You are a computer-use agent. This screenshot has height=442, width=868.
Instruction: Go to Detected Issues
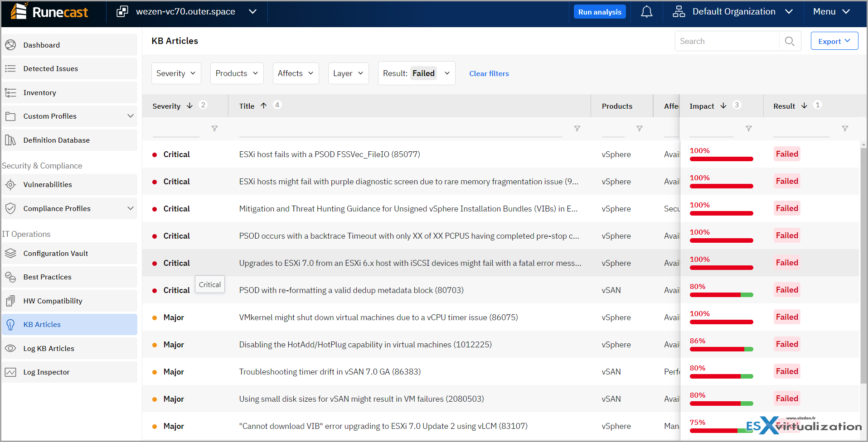tap(69, 68)
